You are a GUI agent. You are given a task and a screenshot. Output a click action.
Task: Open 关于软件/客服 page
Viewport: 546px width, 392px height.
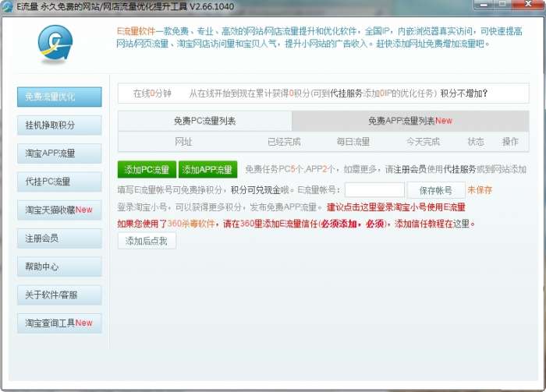click(59, 295)
